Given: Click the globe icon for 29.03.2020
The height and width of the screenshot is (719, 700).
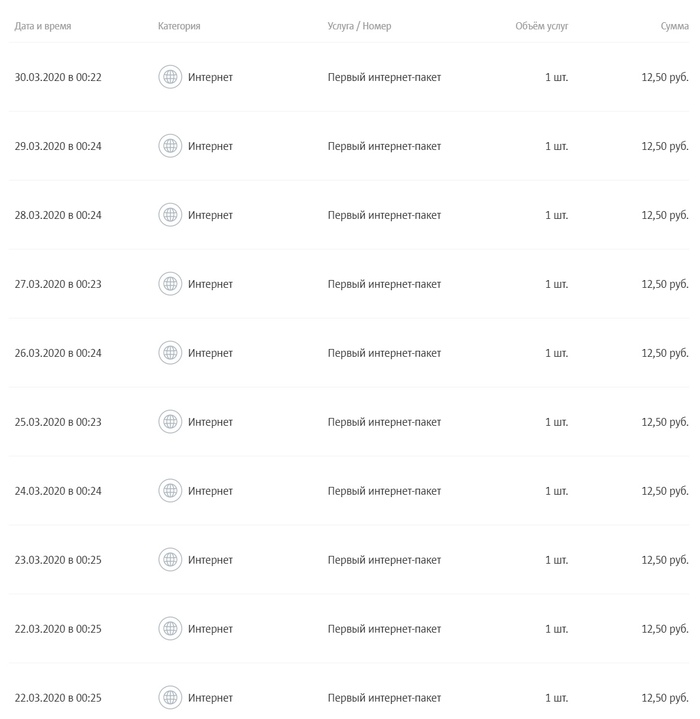Looking at the screenshot, I should [x=170, y=146].
